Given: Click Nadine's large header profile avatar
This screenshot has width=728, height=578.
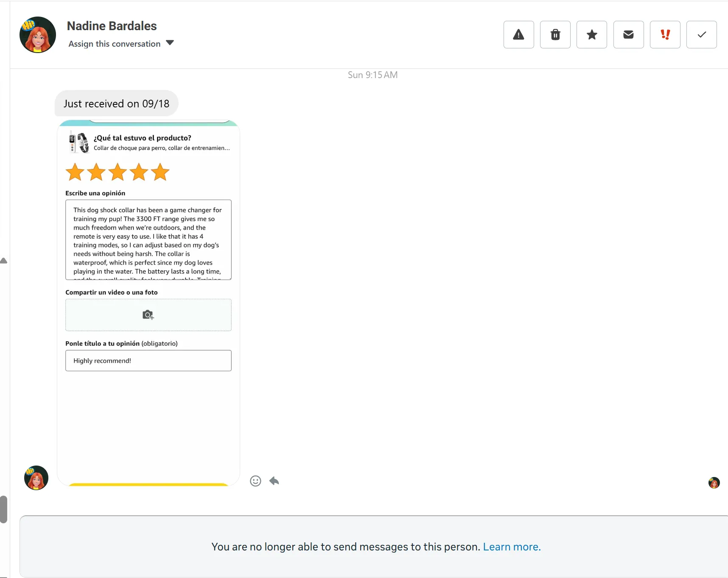Looking at the screenshot, I should pos(38,35).
